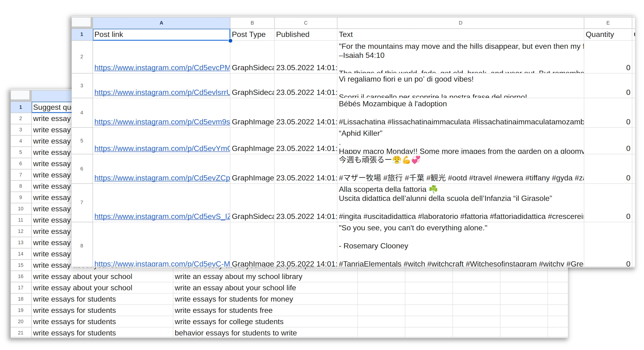The width and height of the screenshot is (644, 350).
Task: Open the Instagram link in row 3
Action: coord(162,92)
